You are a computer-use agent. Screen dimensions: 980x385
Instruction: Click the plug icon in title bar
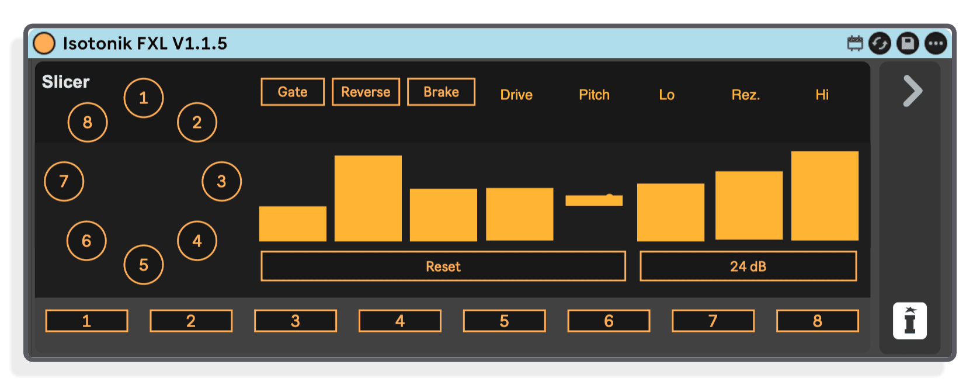(x=855, y=43)
